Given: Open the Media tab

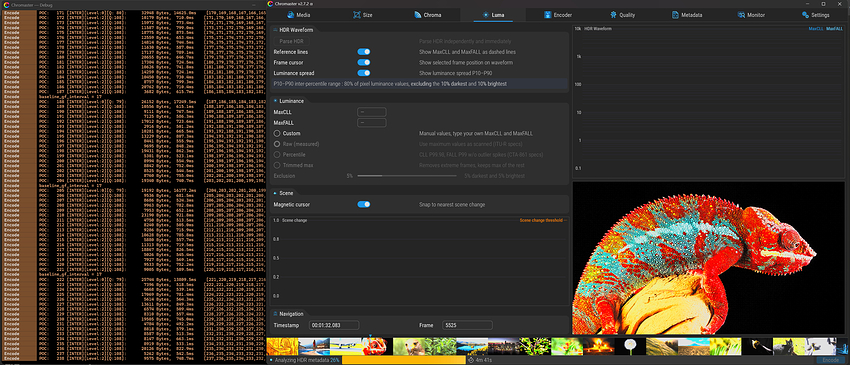Looking at the screenshot, I should click(299, 15).
